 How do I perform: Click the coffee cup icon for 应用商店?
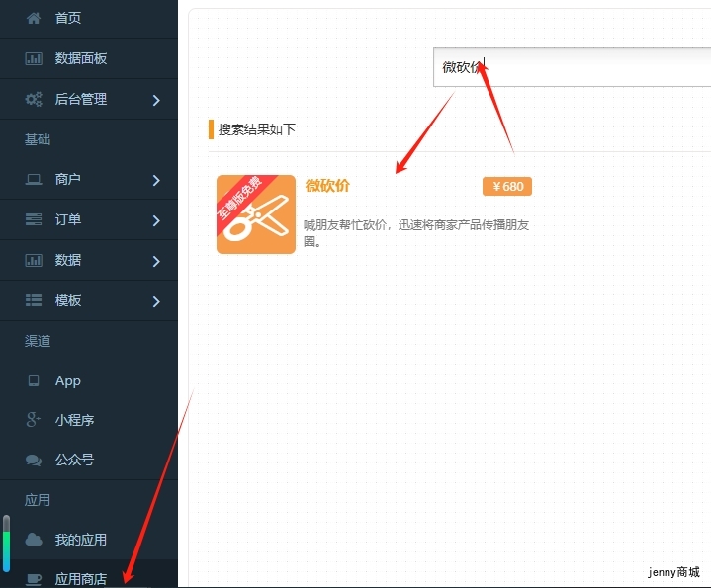click(34, 579)
